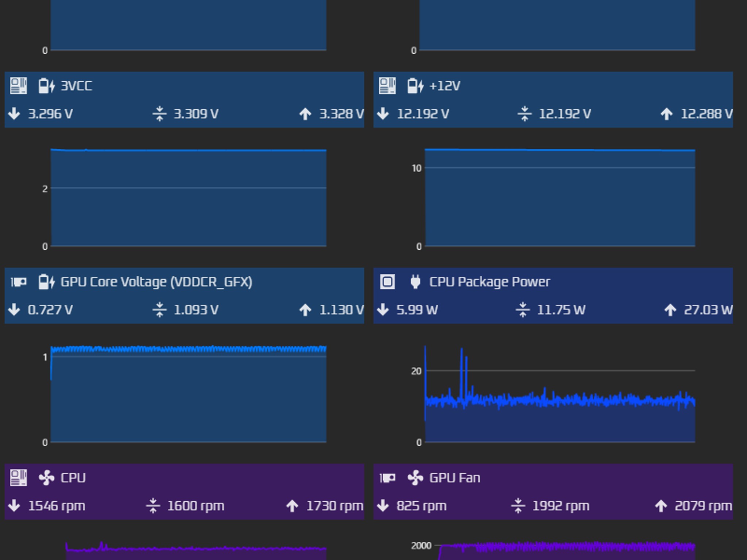
Task: Click the maximum arrow for CPU Package Power 27.03 W
Action: point(670,310)
